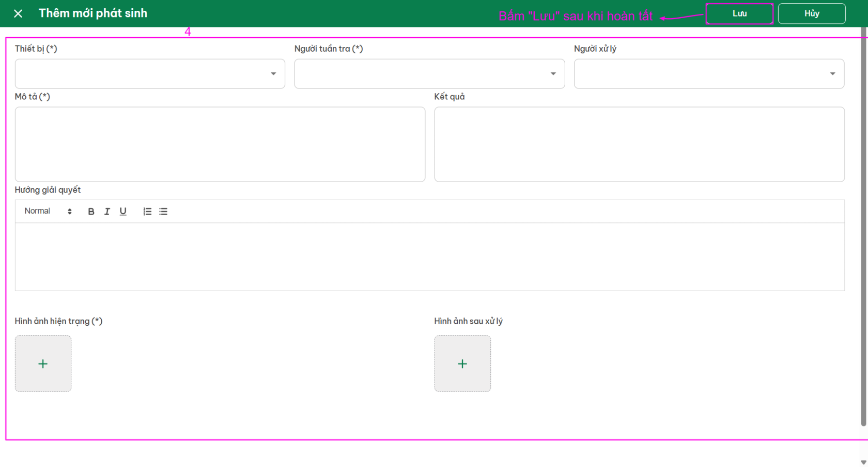Image resolution: width=868 pixels, height=467 pixels.
Task: Add image under Hình ảnh hiện trạng
Action: pos(43,364)
